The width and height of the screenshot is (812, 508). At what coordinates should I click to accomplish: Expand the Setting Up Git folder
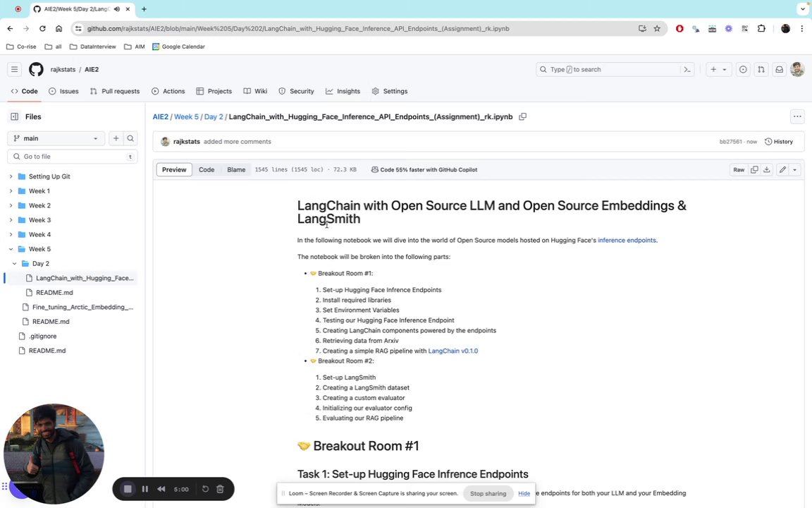(x=11, y=176)
